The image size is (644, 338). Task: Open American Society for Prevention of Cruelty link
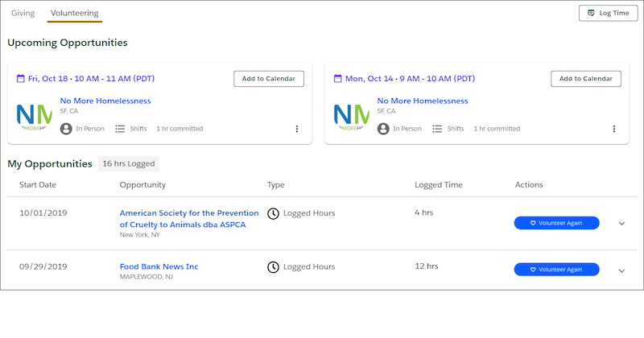coord(189,219)
